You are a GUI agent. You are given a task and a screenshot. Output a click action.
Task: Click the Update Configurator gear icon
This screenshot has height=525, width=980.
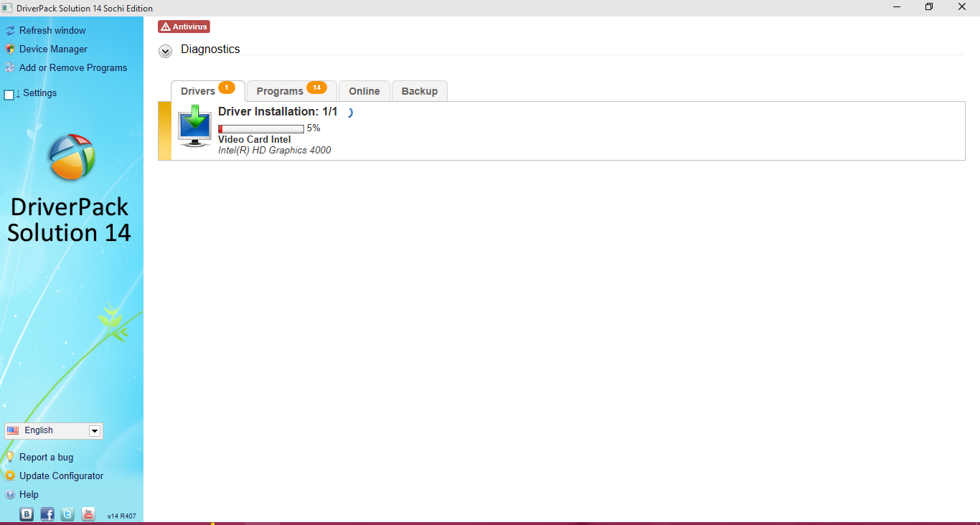click(10, 476)
